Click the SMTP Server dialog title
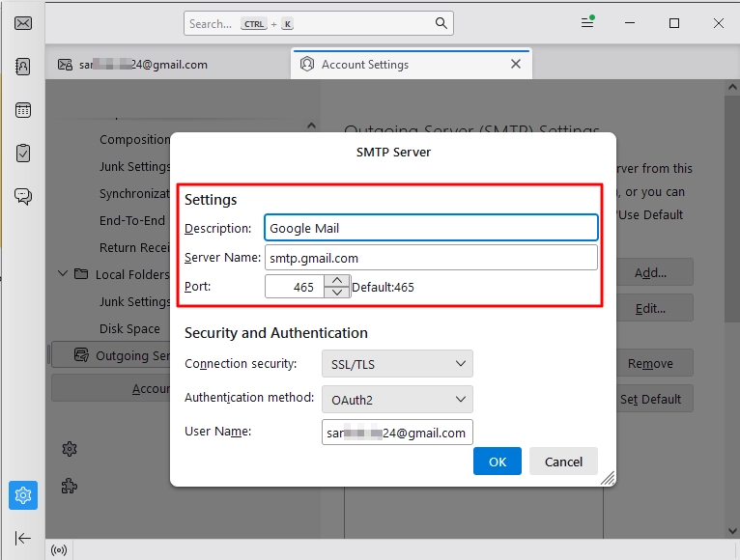This screenshot has height=560, width=740. pos(393,152)
